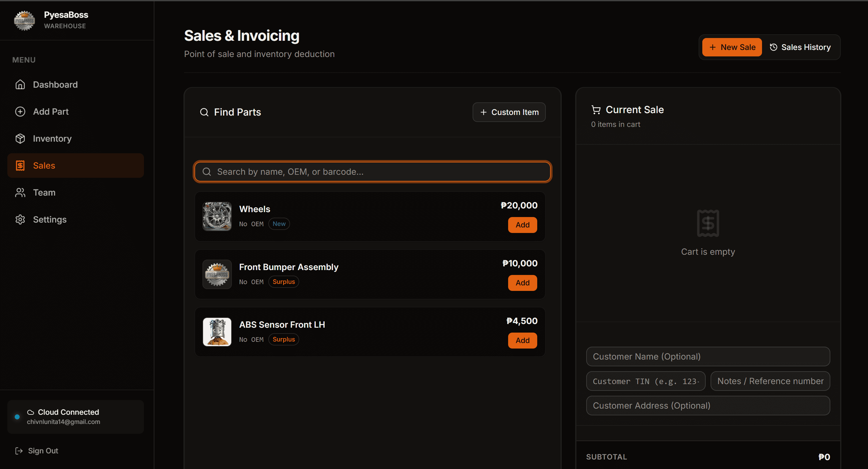Click the Current Sale cart icon

click(x=596, y=110)
